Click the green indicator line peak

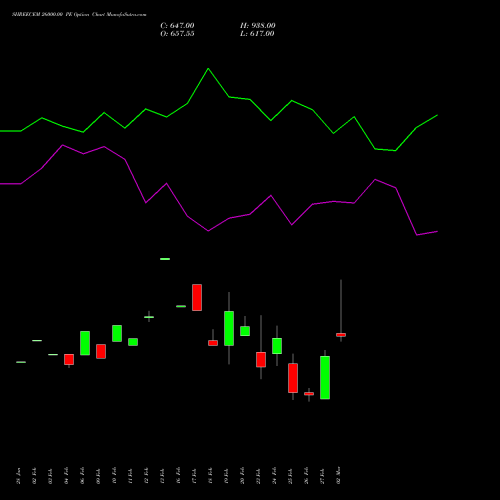(x=208, y=69)
